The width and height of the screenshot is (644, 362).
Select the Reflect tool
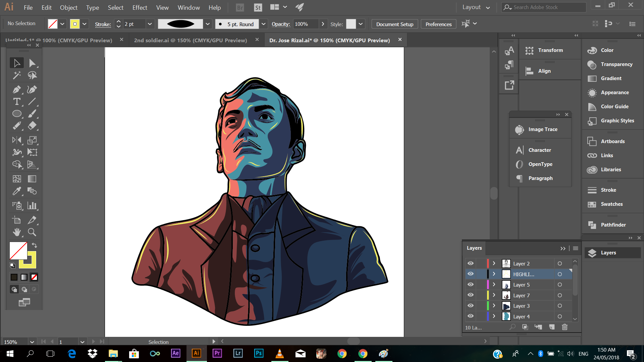pyautogui.click(x=17, y=140)
